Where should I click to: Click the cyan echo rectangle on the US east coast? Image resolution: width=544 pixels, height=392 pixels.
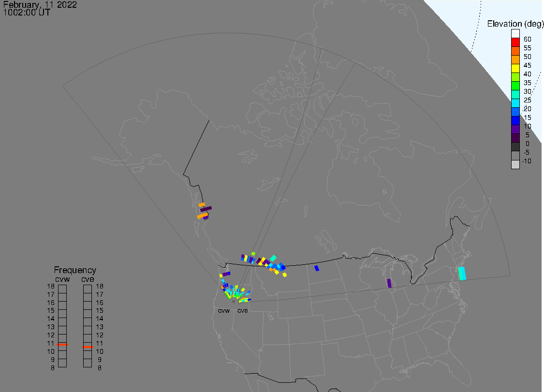pyautogui.click(x=462, y=274)
